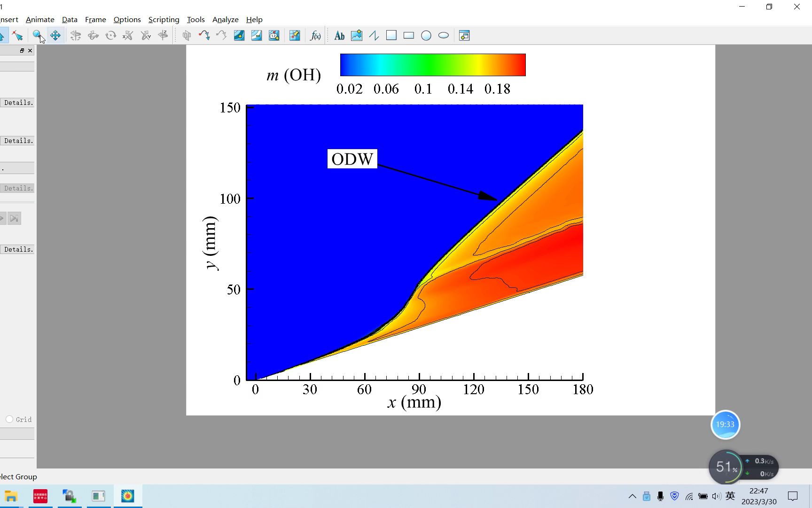812x508 pixels.
Task: Click the last-frame step playback button
Action: [x=15, y=218]
